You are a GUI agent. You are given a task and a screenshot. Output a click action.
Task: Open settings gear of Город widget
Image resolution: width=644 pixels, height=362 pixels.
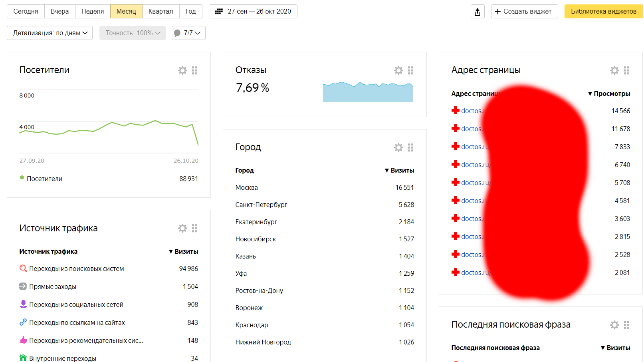pos(398,147)
